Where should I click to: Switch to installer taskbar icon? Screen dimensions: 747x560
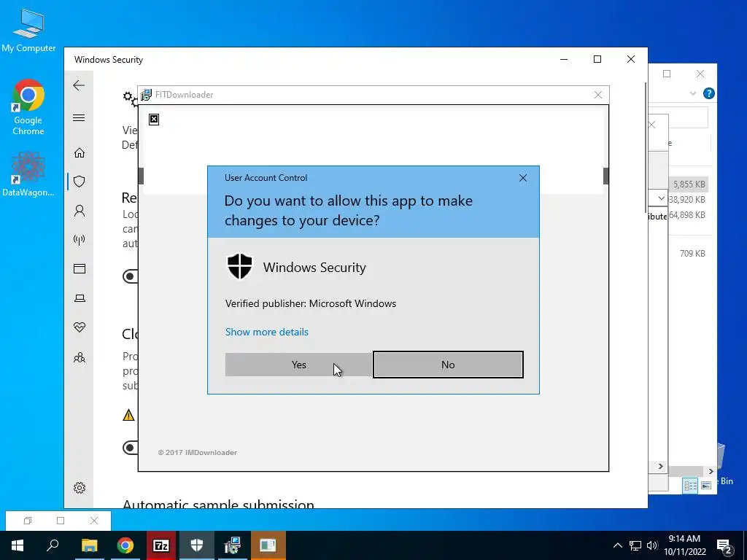(x=233, y=545)
